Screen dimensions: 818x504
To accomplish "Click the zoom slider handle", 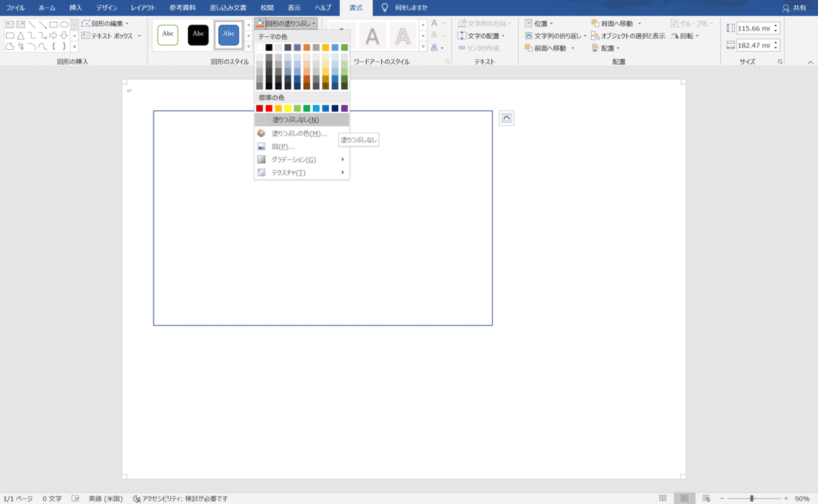I will (x=752, y=499).
